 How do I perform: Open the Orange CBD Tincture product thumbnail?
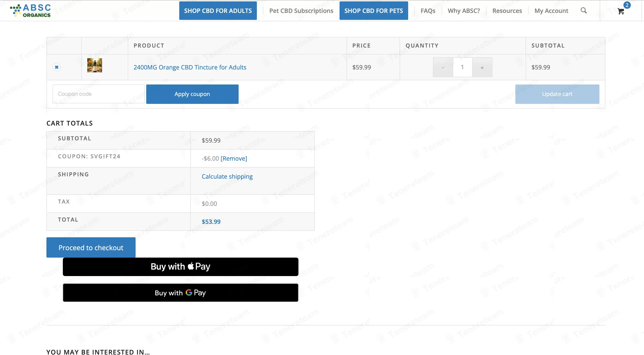click(x=94, y=65)
